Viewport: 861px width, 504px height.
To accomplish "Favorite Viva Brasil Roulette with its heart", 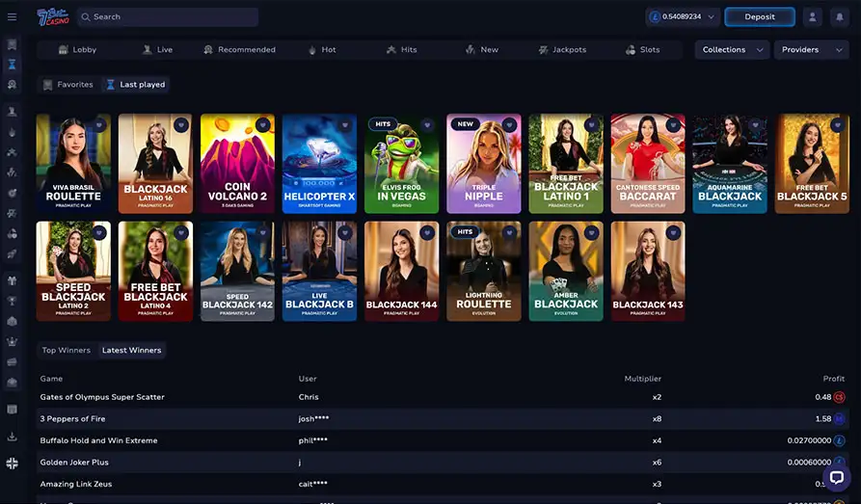I will 99,125.
